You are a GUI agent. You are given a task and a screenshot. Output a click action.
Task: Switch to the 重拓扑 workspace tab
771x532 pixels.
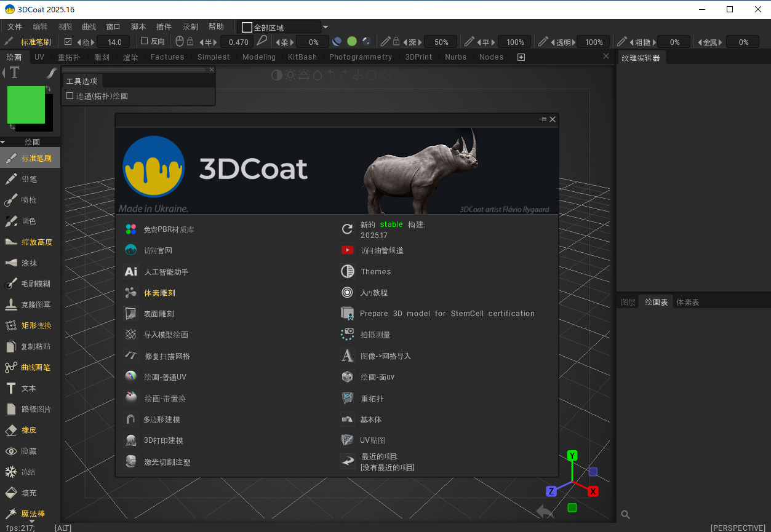[69, 57]
